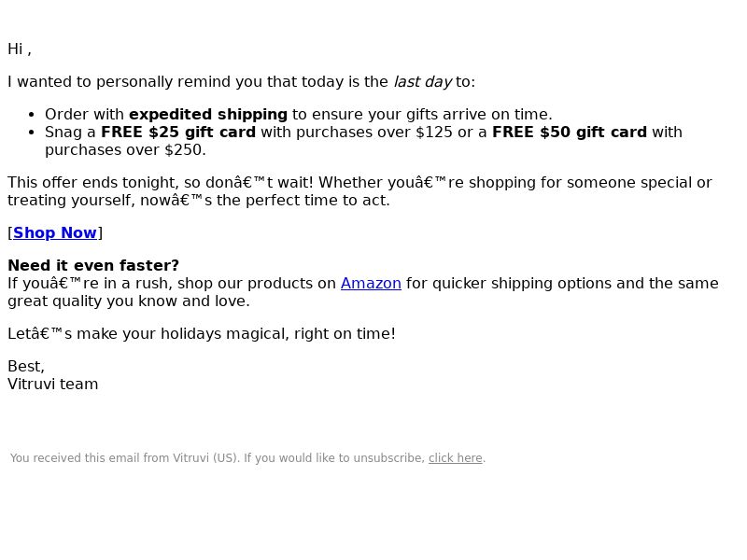Click the 'You received this email from Vitruvi' footer
Image resolution: width=747 pixels, height=560 pixels.
pos(247,458)
